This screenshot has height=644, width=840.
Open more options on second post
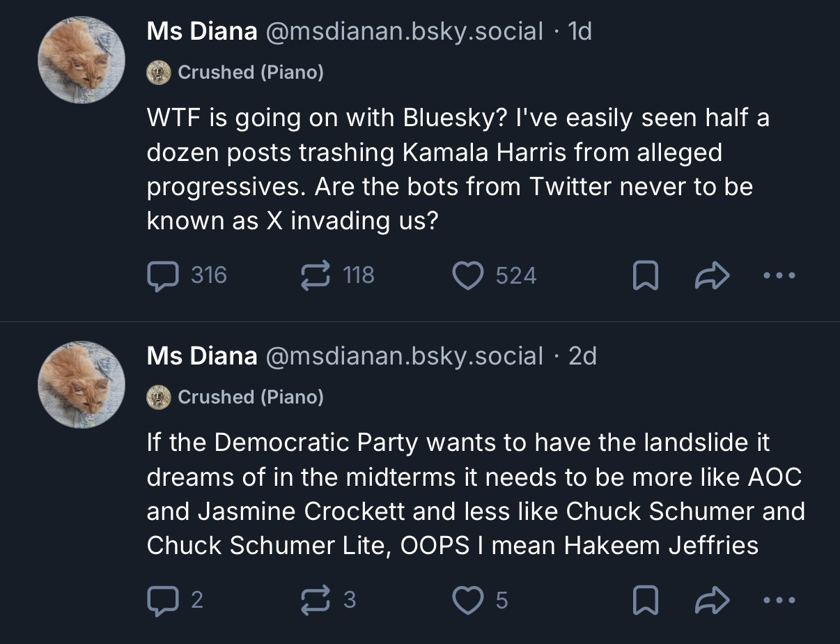(x=779, y=601)
